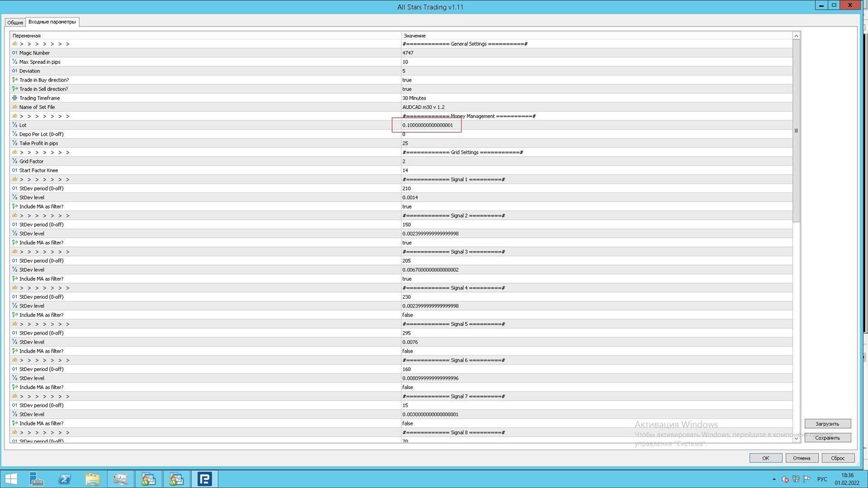Open the Windows Start menu

coord(11,479)
